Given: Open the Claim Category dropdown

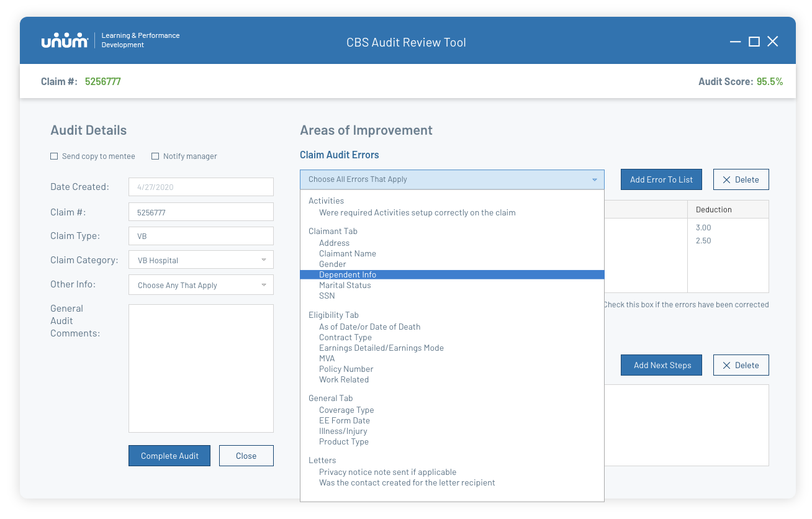Looking at the screenshot, I should point(201,260).
